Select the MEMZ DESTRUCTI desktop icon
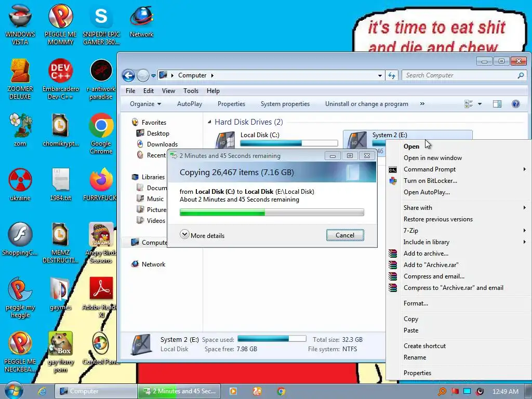532x399 pixels. pyautogui.click(x=60, y=243)
